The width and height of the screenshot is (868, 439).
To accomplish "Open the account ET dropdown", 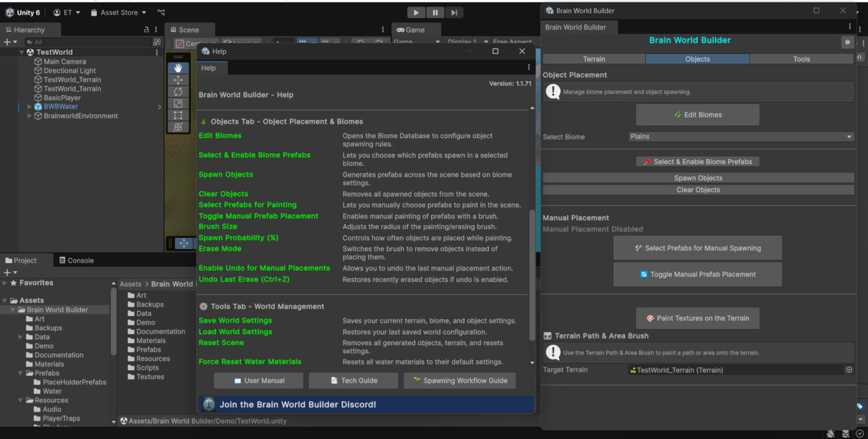I will [67, 12].
